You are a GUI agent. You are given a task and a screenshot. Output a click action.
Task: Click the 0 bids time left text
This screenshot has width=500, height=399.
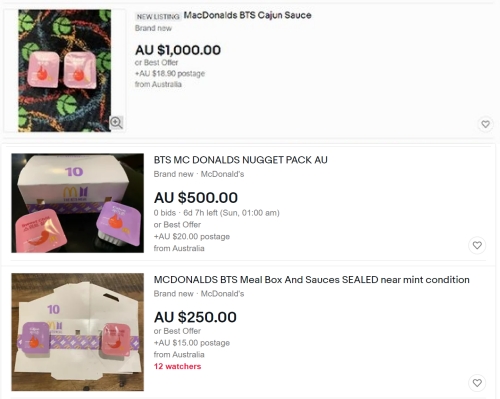pyautogui.click(x=217, y=213)
